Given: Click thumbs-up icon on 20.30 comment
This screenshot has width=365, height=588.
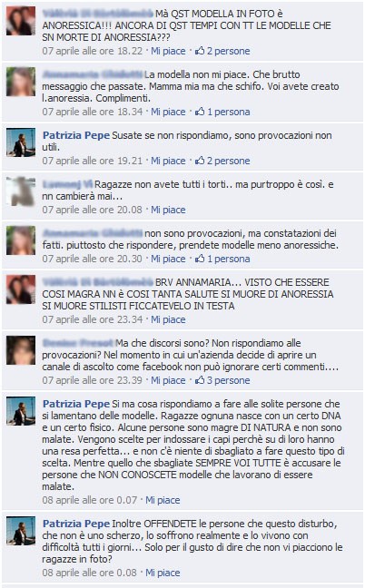Looking at the screenshot, I should (200, 259).
